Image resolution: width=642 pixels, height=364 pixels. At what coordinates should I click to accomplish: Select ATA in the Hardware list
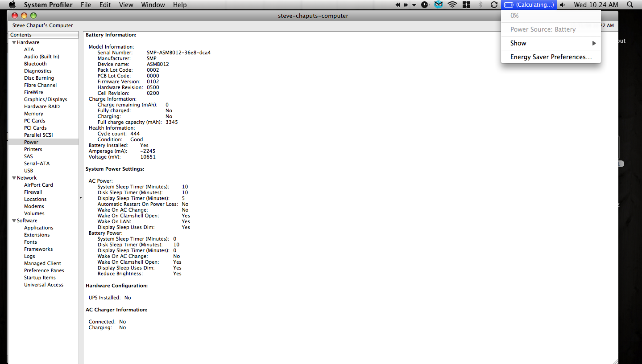(x=29, y=49)
